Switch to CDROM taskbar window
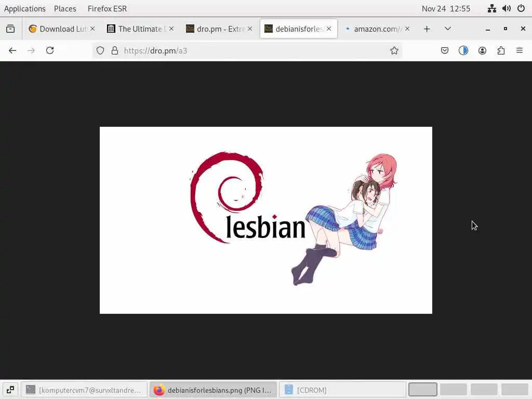 click(343, 390)
